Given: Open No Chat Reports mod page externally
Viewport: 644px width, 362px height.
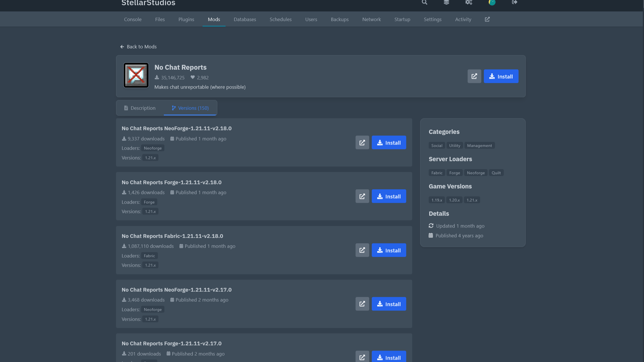Looking at the screenshot, I should pos(474,76).
